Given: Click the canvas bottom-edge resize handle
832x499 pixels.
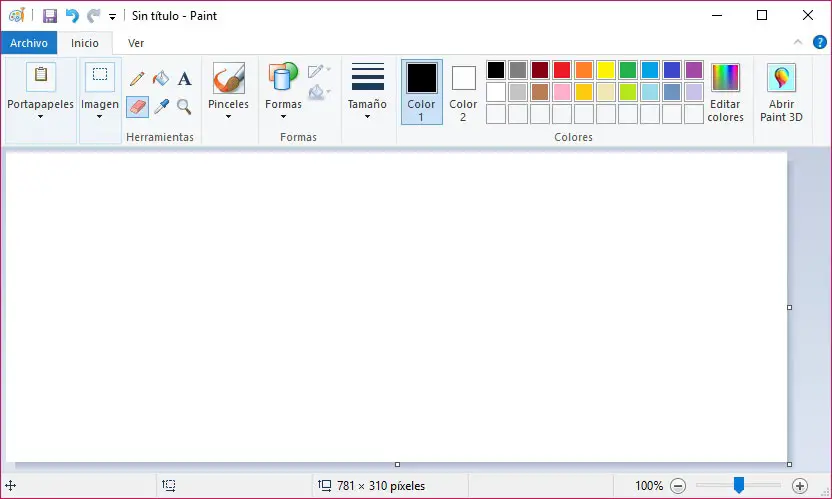Looking at the screenshot, I should 397,464.
